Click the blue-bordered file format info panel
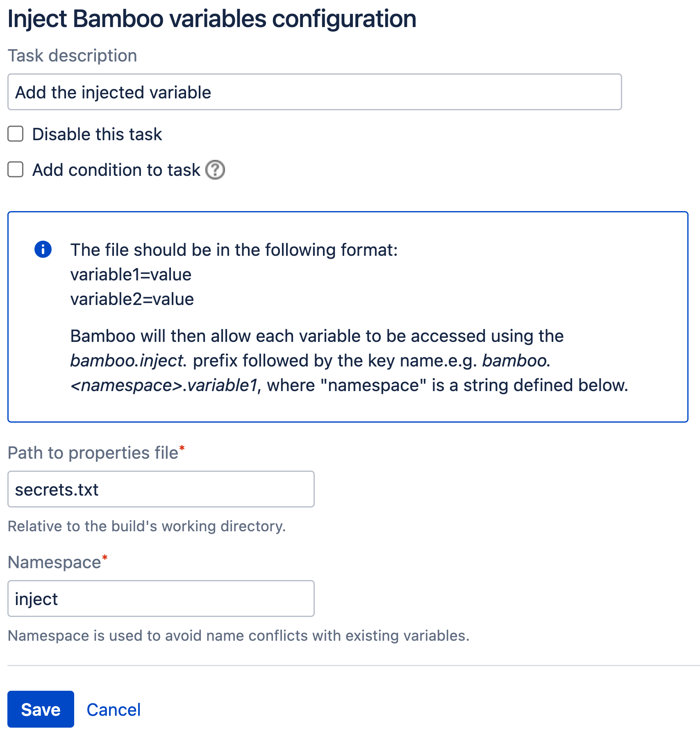The image size is (700, 751). tap(348, 316)
